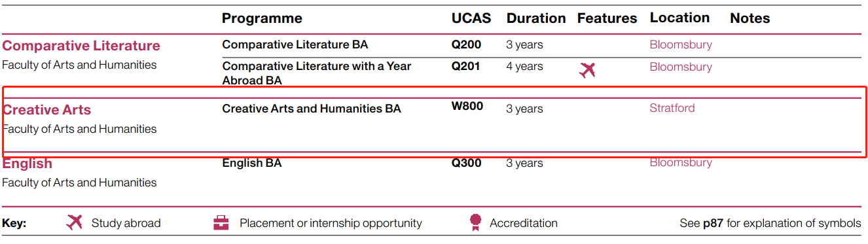The image size is (868, 244).
Task: Open the English subject heading
Action: (27, 164)
